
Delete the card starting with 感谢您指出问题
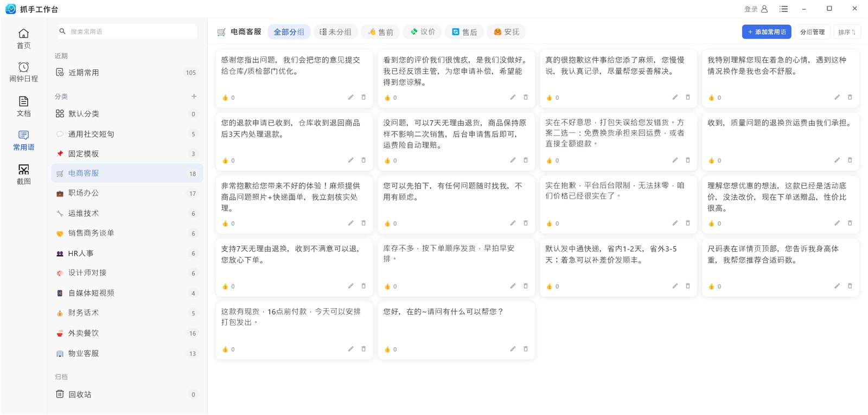(x=363, y=97)
